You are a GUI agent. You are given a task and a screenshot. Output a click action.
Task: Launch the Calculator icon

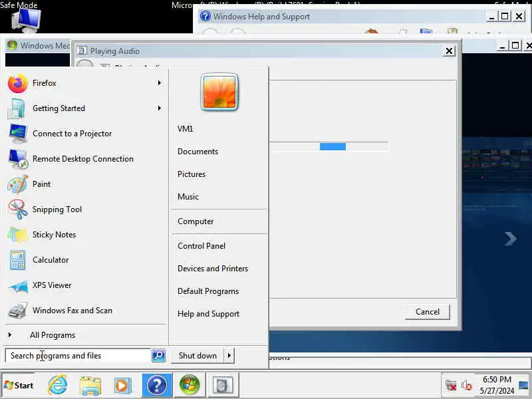17,260
